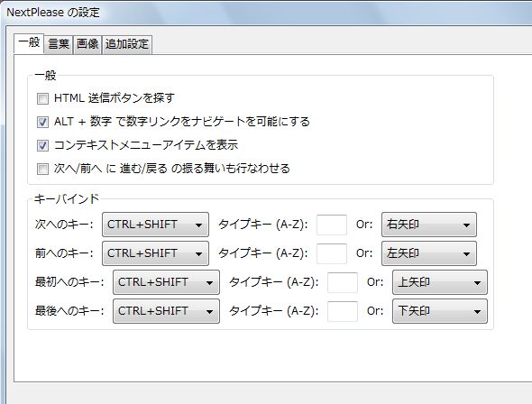
Task: Focus タイプキー field for 前へのキー
Action: 332,253
